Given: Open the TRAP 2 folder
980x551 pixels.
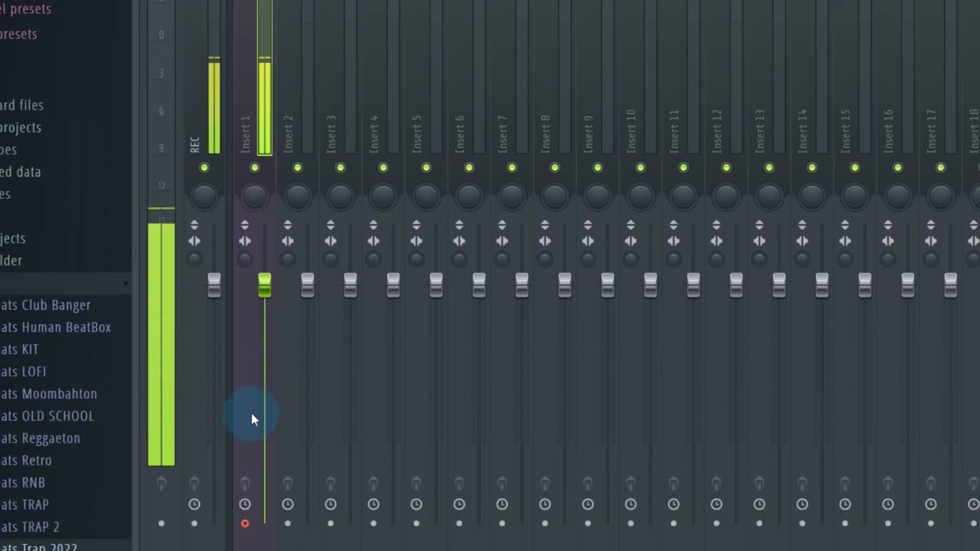Looking at the screenshot, I should click(x=30, y=527).
